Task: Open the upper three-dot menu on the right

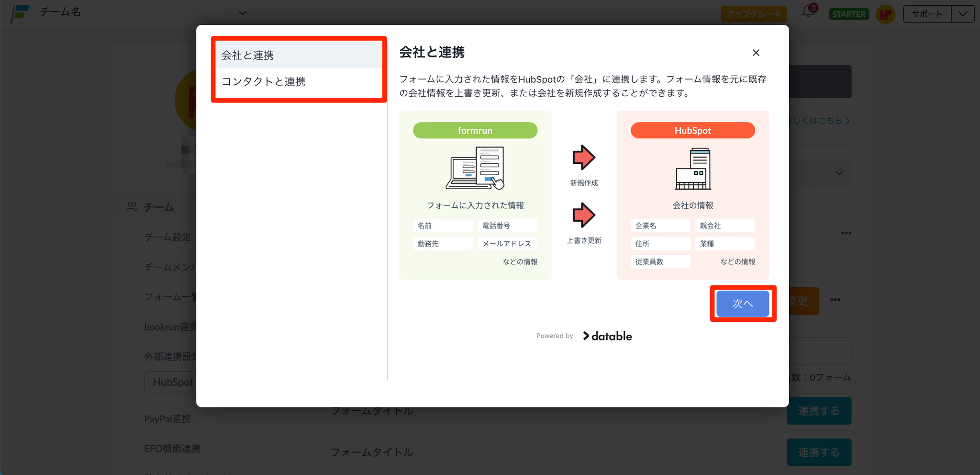Action: 846,233
